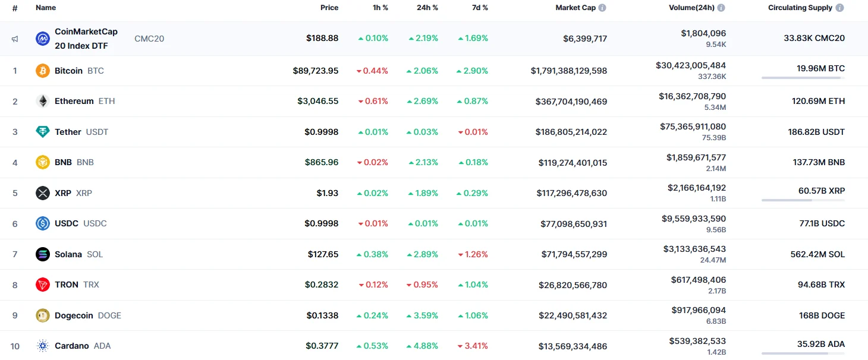868x360 pixels.
Task: Click the Cardano logo icon
Action: pyautogui.click(x=43, y=346)
